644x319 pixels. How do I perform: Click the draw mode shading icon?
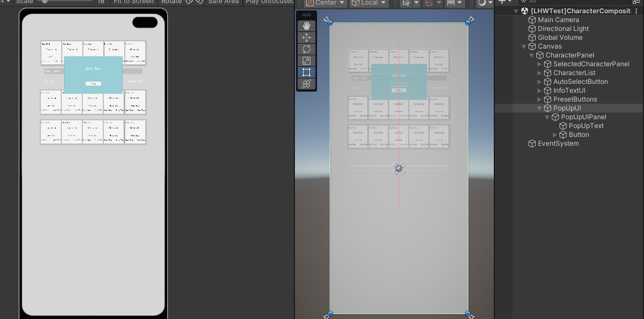(x=482, y=2)
